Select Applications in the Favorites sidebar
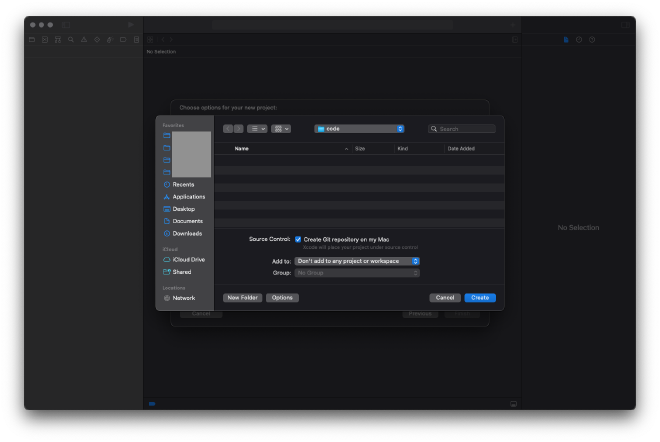 tap(188, 197)
